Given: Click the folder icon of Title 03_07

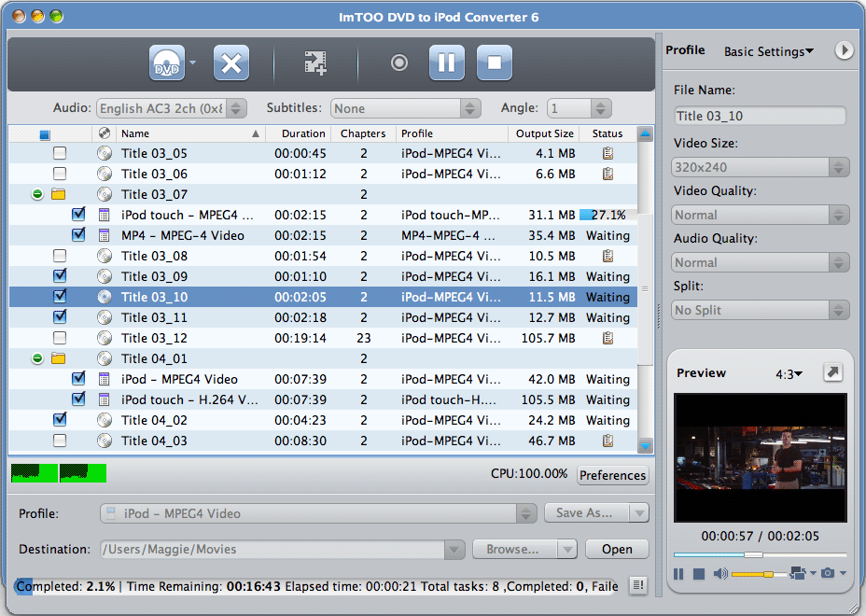Looking at the screenshot, I should (x=58, y=194).
